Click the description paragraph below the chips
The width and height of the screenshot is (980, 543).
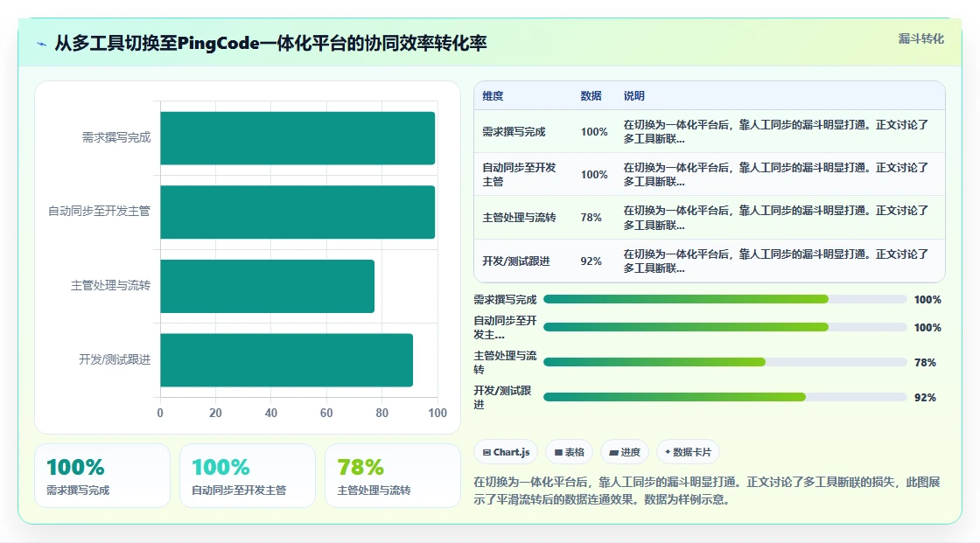[707, 491]
